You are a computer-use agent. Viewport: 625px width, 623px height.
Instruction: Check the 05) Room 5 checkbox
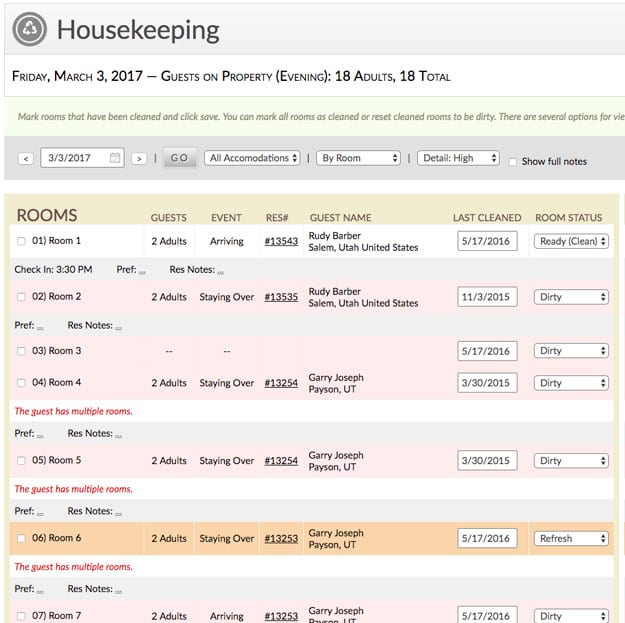[21, 460]
